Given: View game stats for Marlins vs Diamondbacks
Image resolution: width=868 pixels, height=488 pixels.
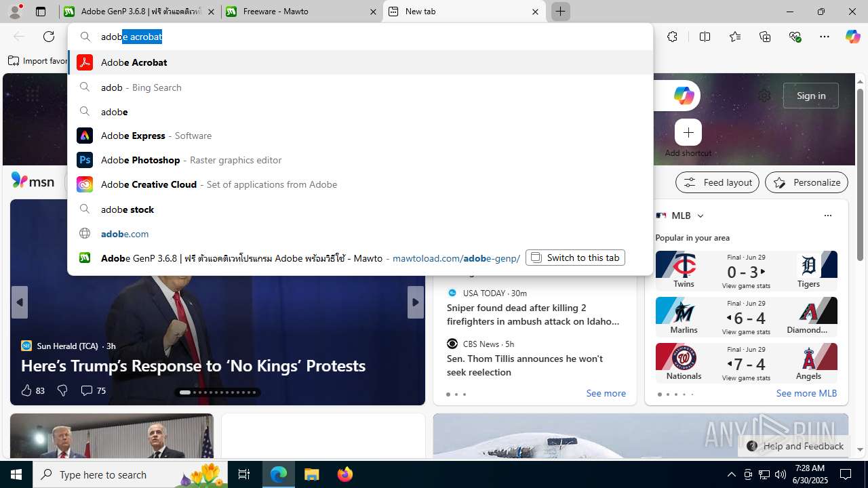Looking at the screenshot, I should click(x=746, y=332).
